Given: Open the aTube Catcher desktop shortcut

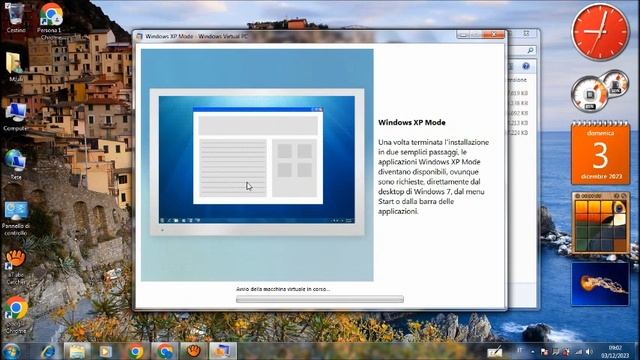Looking at the screenshot, I should click(16, 267).
